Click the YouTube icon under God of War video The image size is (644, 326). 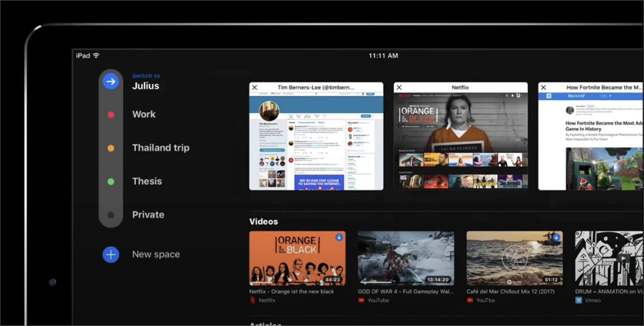tap(361, 300)
